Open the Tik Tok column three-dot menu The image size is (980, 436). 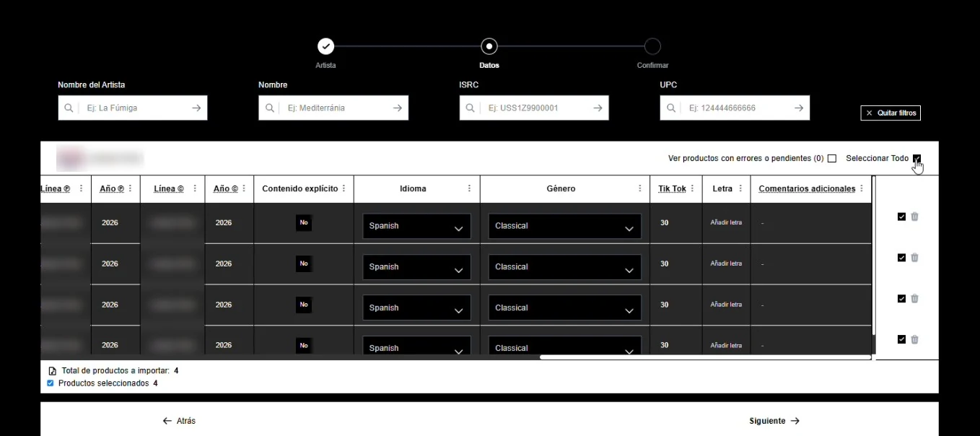tap(692, 189)
